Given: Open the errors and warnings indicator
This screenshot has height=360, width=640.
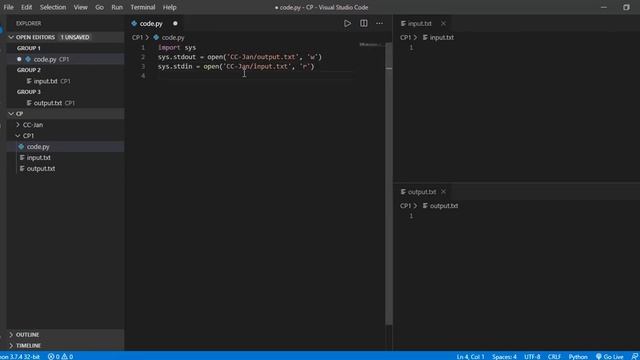Looking at the screenshot, I should point(60,356).
